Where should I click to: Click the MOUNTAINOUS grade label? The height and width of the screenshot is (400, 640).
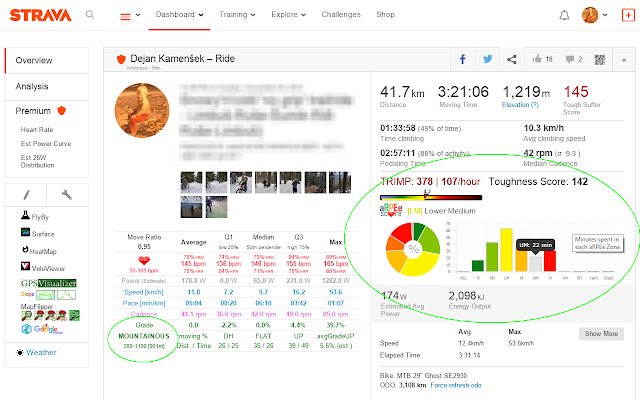pyautogui.click(x=144, y=336)
